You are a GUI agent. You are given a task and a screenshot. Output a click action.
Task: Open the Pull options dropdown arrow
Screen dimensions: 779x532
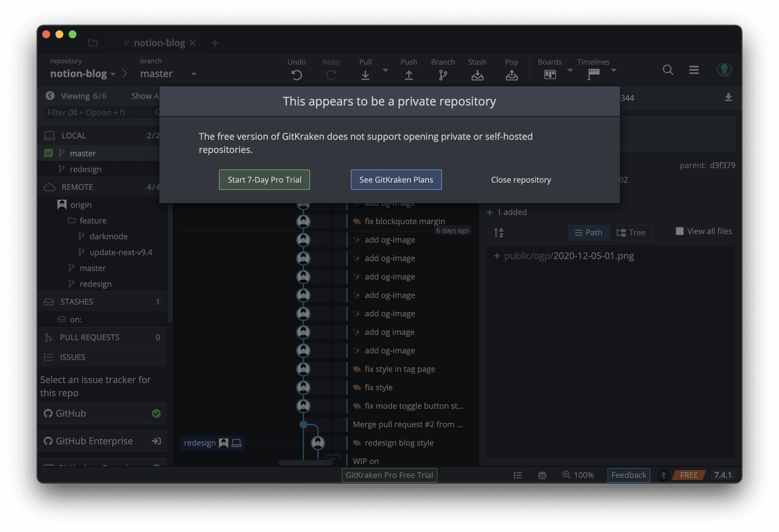(x=385, y=70)
